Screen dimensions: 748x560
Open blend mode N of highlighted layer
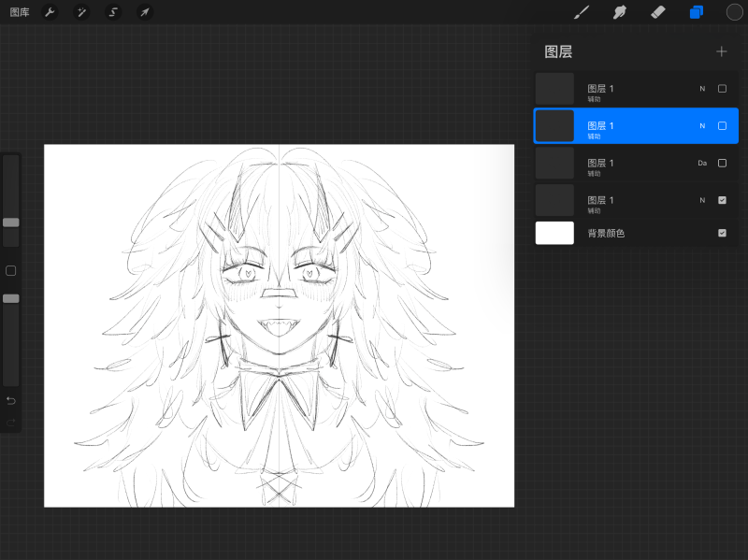click(702, 126)
